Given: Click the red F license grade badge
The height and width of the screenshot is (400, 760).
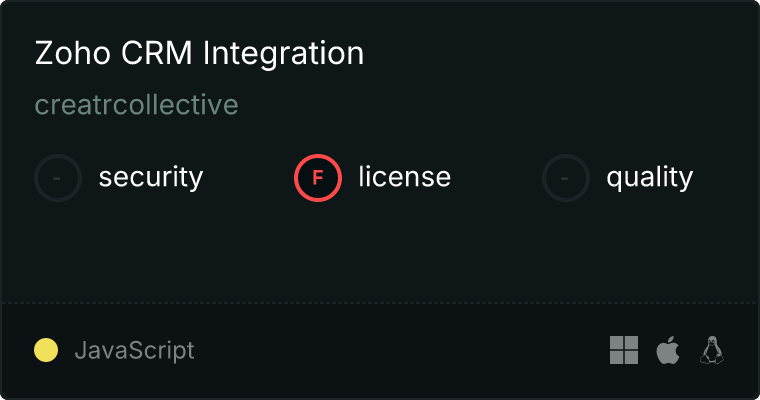Looking at the screenshot, I should [318, 178].
